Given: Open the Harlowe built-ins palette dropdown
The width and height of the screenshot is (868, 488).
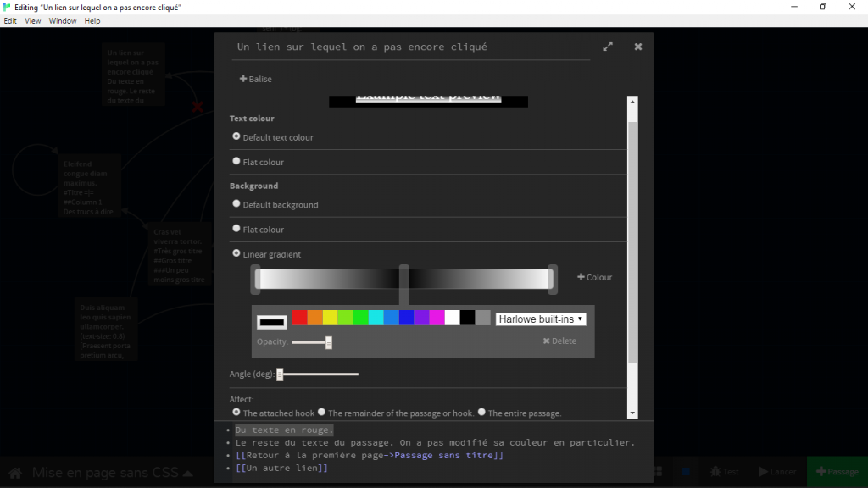Looking at the screenshot, I should [541, 319].
